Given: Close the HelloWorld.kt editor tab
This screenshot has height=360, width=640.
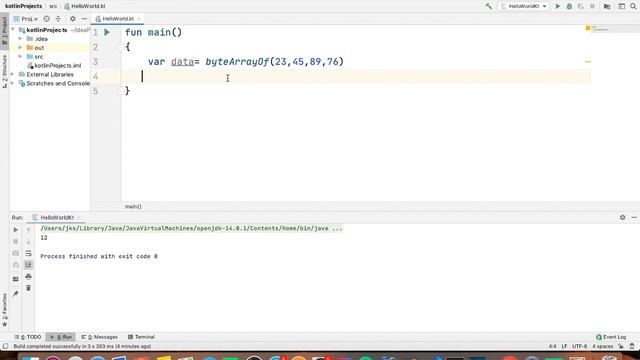Looking at the screenshot, I should pos(139,19).
